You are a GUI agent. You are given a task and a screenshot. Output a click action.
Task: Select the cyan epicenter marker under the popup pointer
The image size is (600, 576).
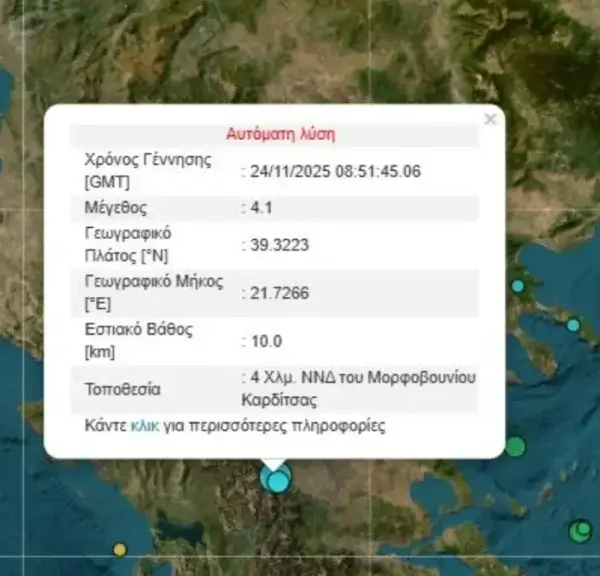277,480
